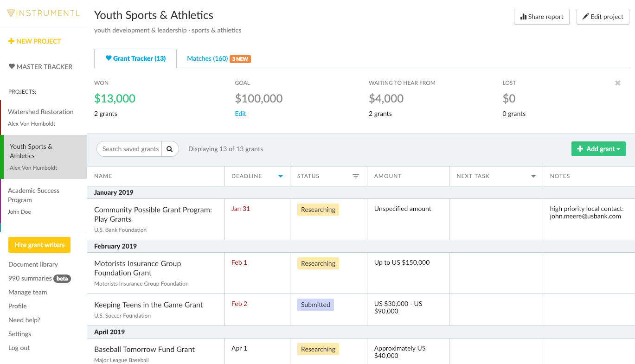Click the search magnifier icon
This screenshot has height=364, width=635.
[x=170, y=149]
